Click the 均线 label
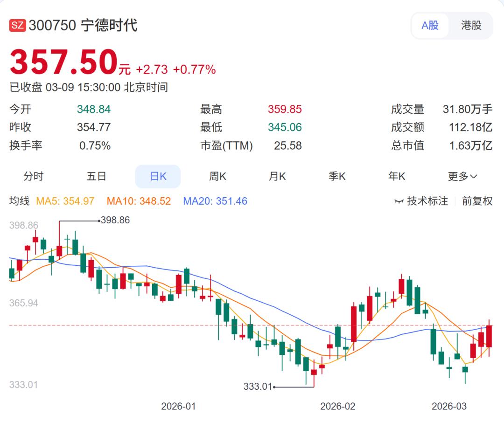The width and height of the screenshot is (504, 422). click(x=19, y=201)
